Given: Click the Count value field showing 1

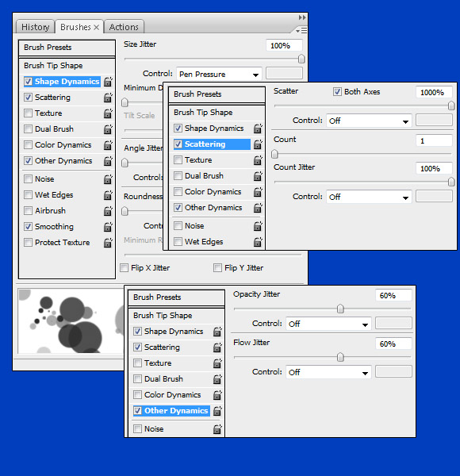Looking at the screenshot, I should [434, 141].
